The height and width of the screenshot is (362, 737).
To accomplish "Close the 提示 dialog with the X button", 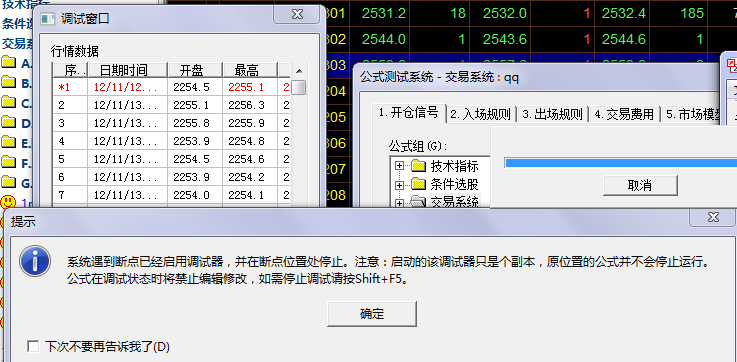I will point(713,217).
